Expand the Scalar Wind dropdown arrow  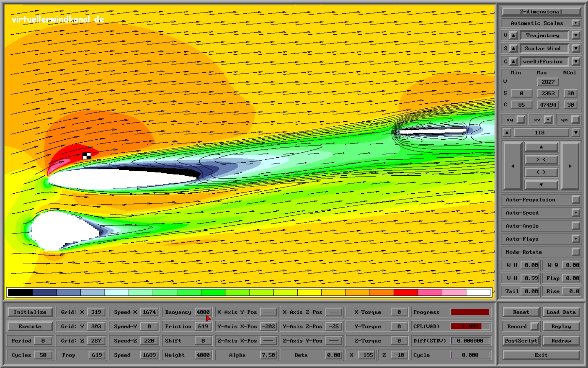576,48
